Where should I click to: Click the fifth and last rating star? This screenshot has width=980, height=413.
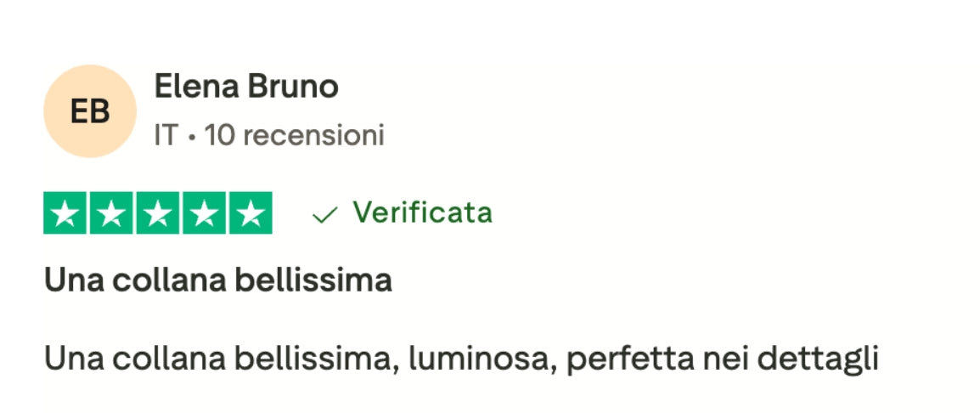pos(250,213)
